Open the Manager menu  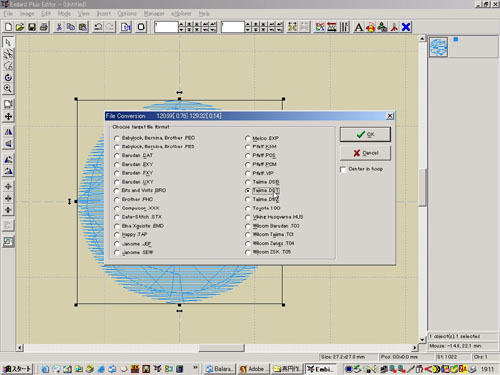pos(154,14)
